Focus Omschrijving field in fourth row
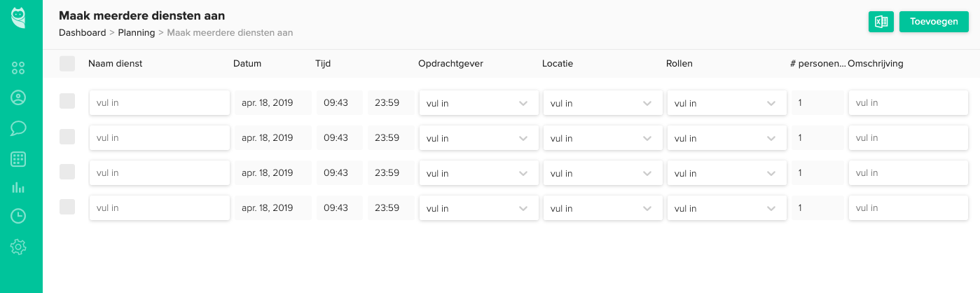 [x=909, y=207]
